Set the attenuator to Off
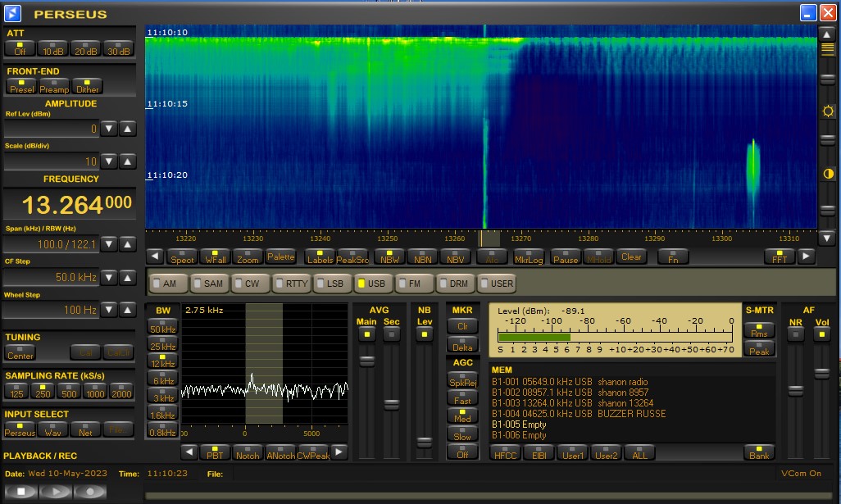841x504 pixels. [20, 48]
